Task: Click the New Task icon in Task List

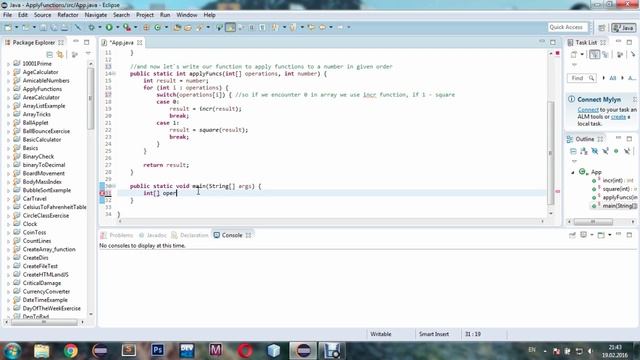Action: 574,54
